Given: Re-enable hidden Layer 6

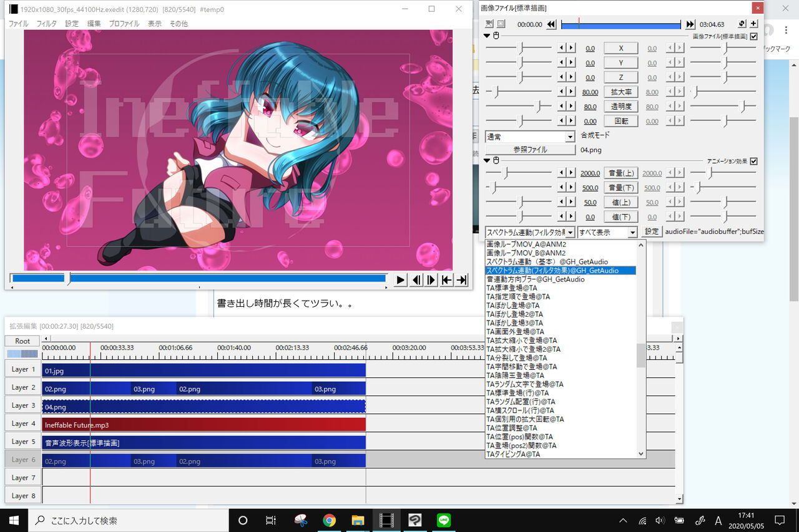Looking at the screenshot, I should (23, 460).
